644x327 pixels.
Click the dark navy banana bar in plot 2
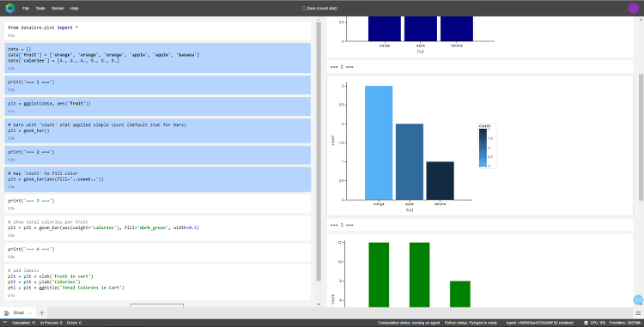440,181
